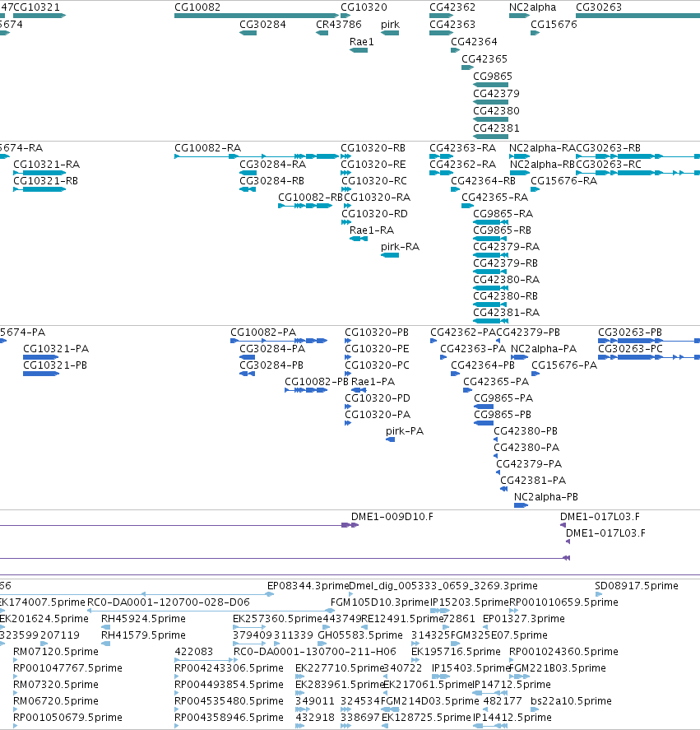Screen dimensions: 700x730
Task: Click transcript CG10320-RE
Action: (345, 173)
